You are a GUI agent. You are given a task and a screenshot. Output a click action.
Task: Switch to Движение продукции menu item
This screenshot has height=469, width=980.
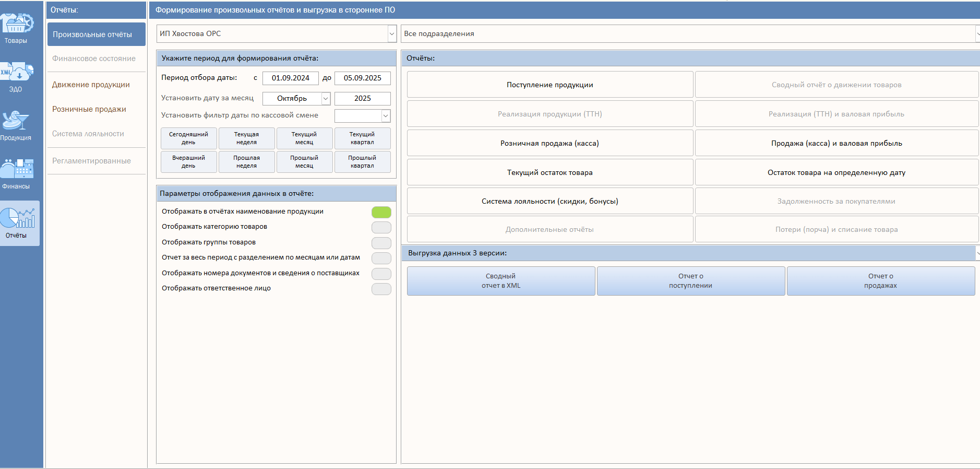pos(91,85)
